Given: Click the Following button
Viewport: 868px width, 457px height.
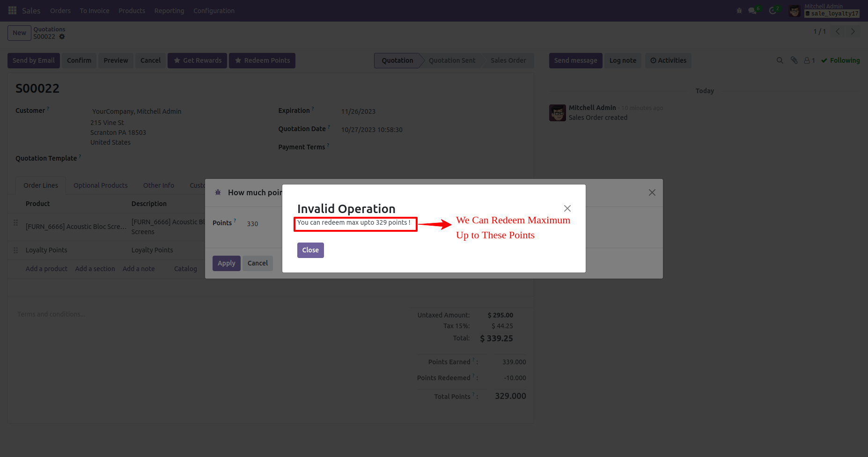Looking at the screenshot, I should [840, 60].
